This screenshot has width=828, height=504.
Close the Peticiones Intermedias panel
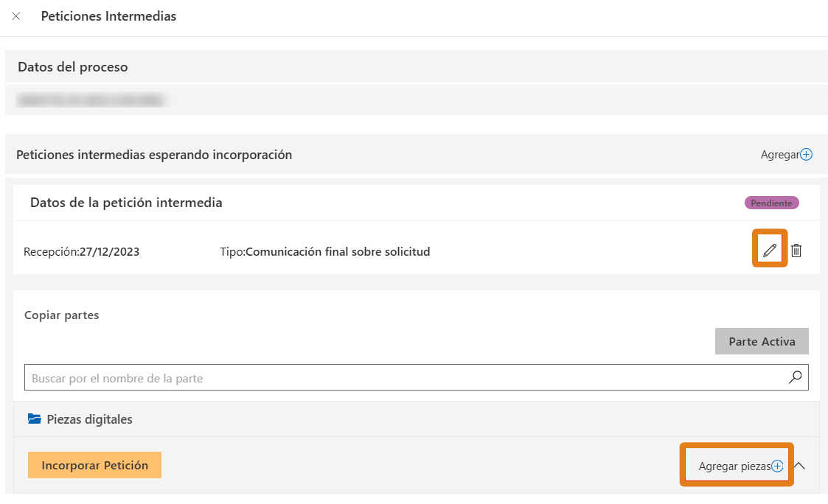16,16
